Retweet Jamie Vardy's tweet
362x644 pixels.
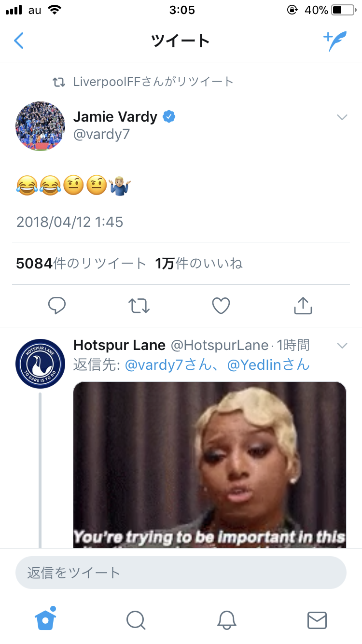coord(139,305)
